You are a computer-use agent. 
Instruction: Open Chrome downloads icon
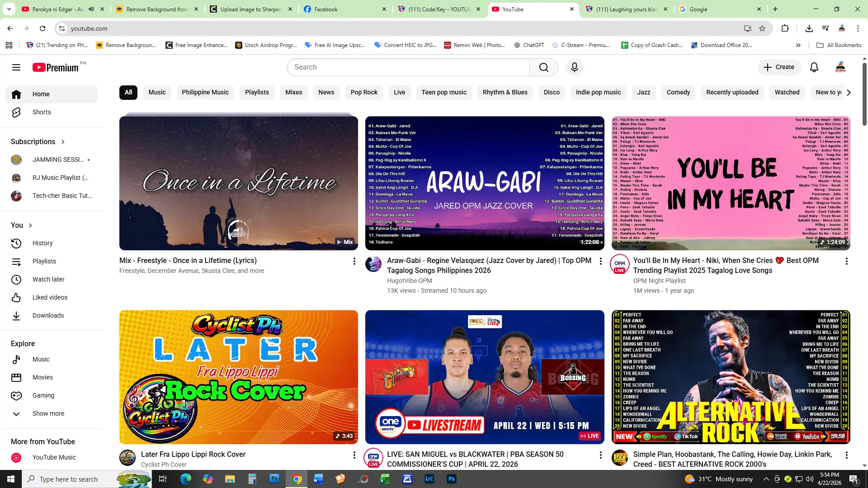coord(809,28)
